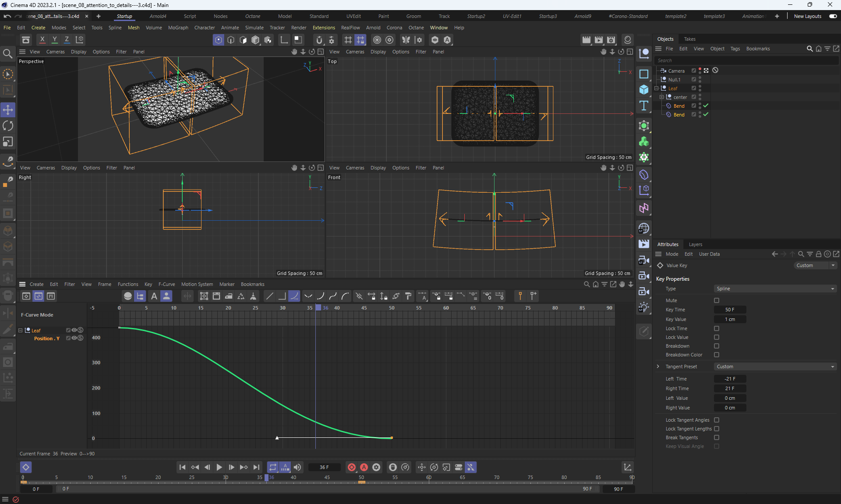This screenshot has width=841, height=504.
Task: Enable the Break Tangents checkbox
Action: click(x=717, y=437)
